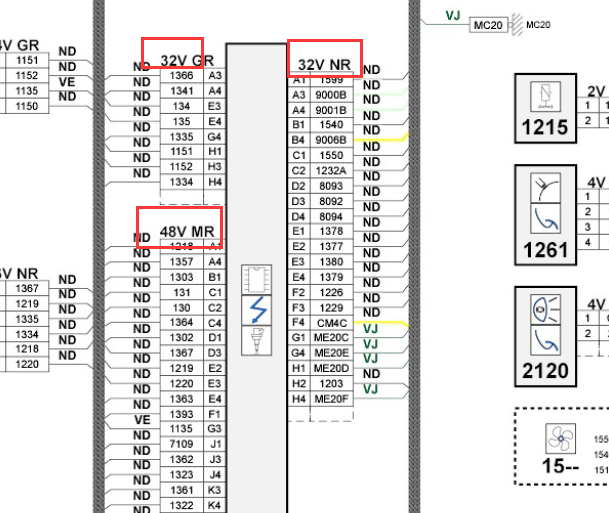
Task: Click wire 1322 on pin K4
Action: [182, 505]
